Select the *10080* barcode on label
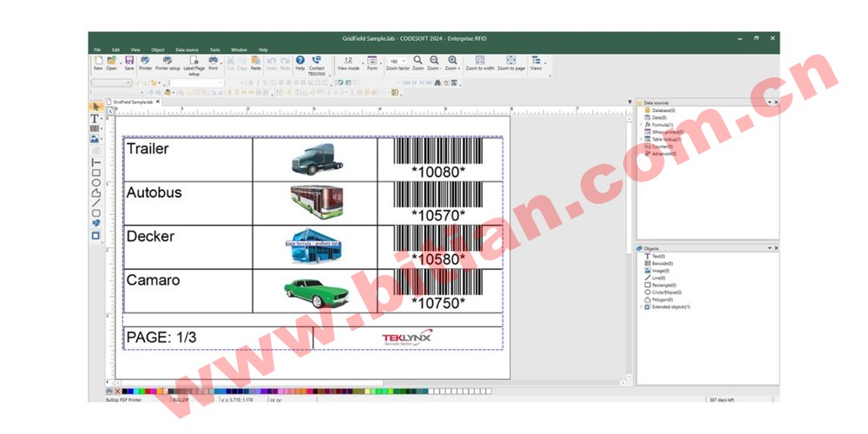868x434 pixels. click(437, 159)
